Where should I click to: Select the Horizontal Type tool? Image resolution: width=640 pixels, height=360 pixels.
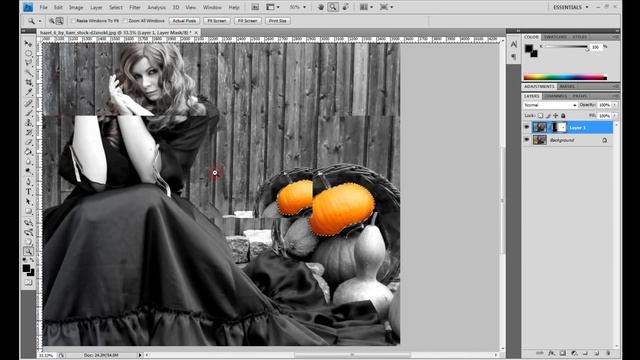coord(28,192)
